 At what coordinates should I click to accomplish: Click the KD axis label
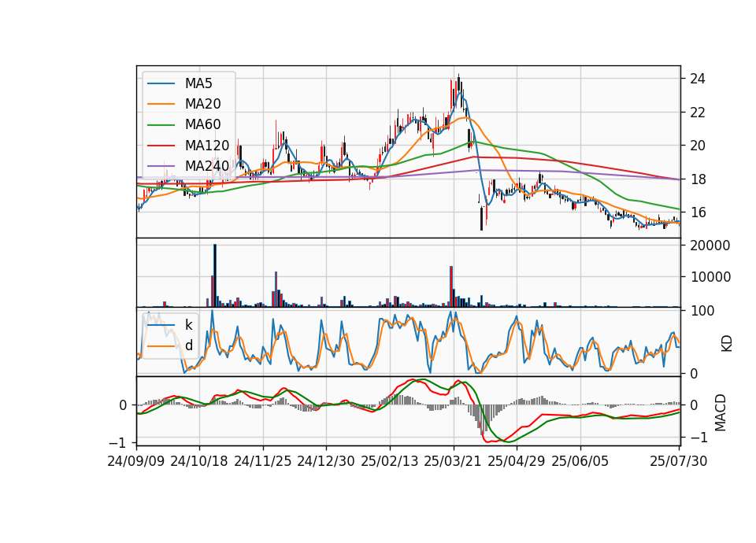pyautogui.click(x=727, y=343)
